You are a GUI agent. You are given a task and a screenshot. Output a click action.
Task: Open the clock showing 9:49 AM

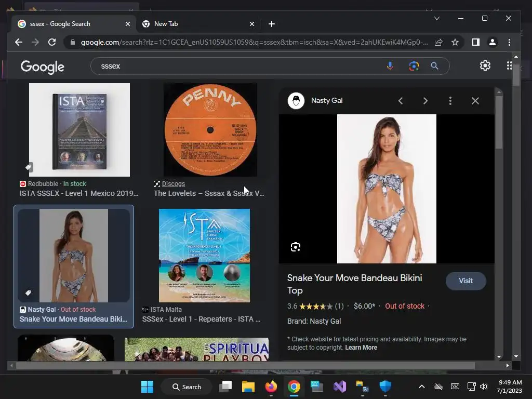tap(509, 387)
